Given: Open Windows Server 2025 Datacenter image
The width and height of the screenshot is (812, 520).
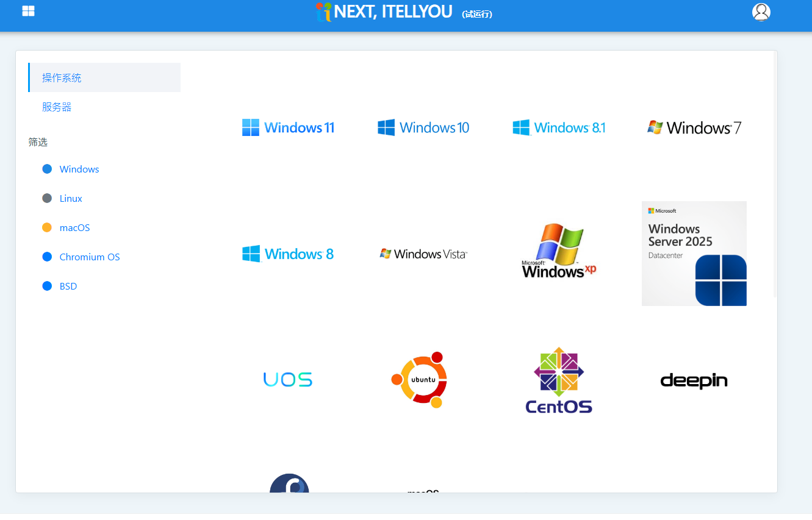Looking at the screenshot, I should 694,254.
